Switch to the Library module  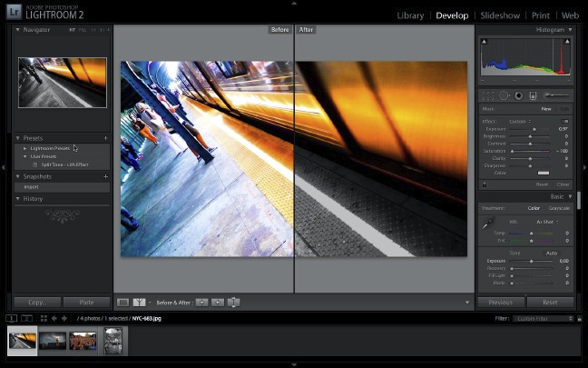click(410, 15)
